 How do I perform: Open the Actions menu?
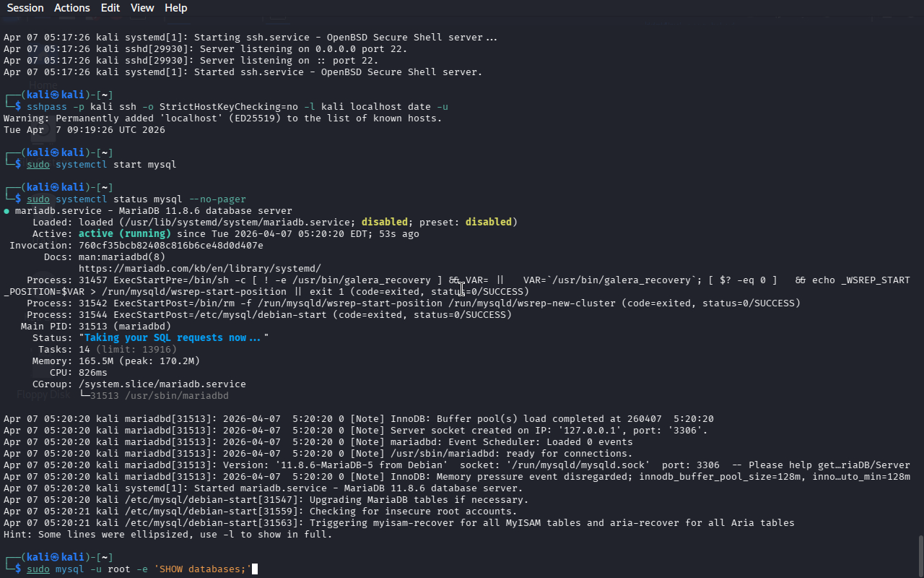click(72, 8)
